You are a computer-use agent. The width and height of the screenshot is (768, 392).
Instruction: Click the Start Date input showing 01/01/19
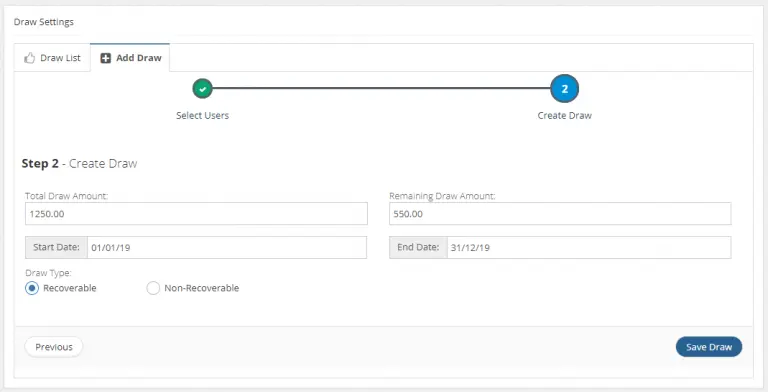click(x=227, y=247)
